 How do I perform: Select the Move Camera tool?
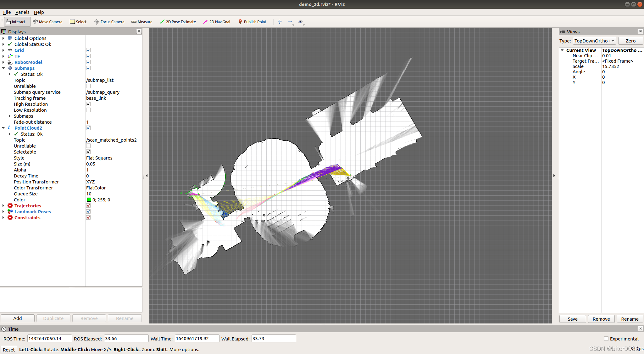pos(47,22)
